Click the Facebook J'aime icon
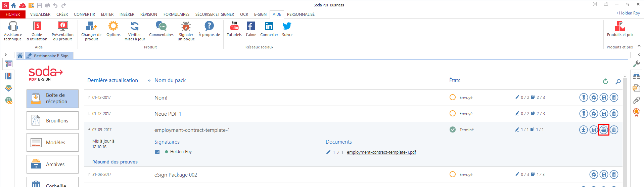This screenshot has width=644, height=187. (251, 26)
